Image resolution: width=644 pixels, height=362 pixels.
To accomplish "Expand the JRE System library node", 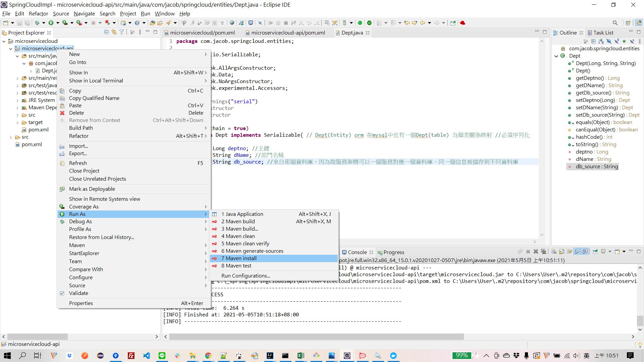I will pos(17,100).
